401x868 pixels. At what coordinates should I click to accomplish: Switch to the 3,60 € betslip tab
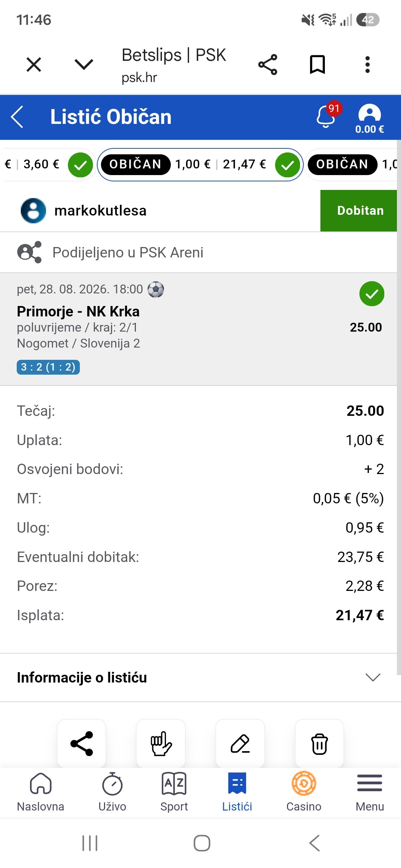(x=48, y=164)
